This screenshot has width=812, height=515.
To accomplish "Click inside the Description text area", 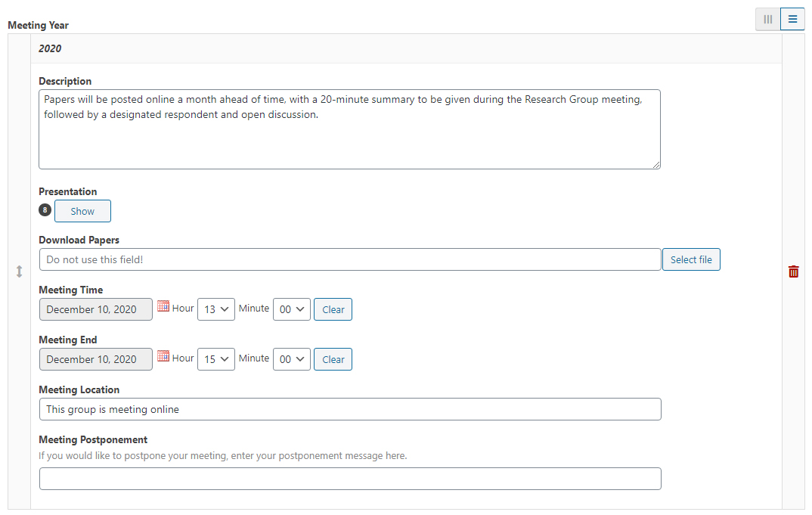I will pos(349,129).
